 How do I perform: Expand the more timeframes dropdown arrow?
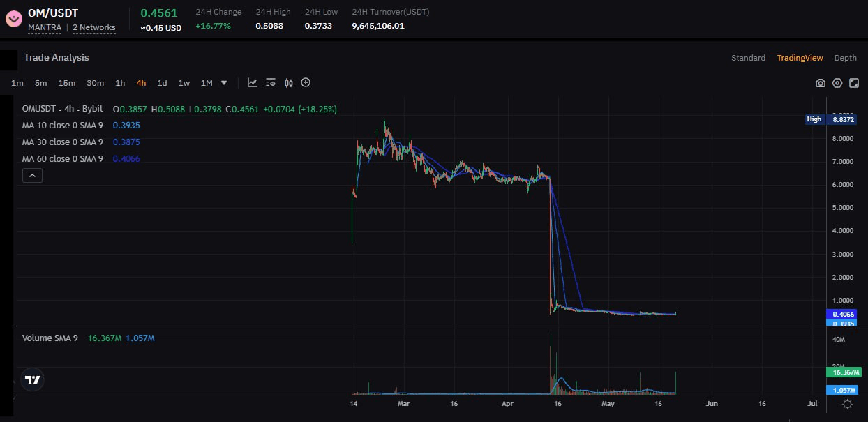[224, 83]
